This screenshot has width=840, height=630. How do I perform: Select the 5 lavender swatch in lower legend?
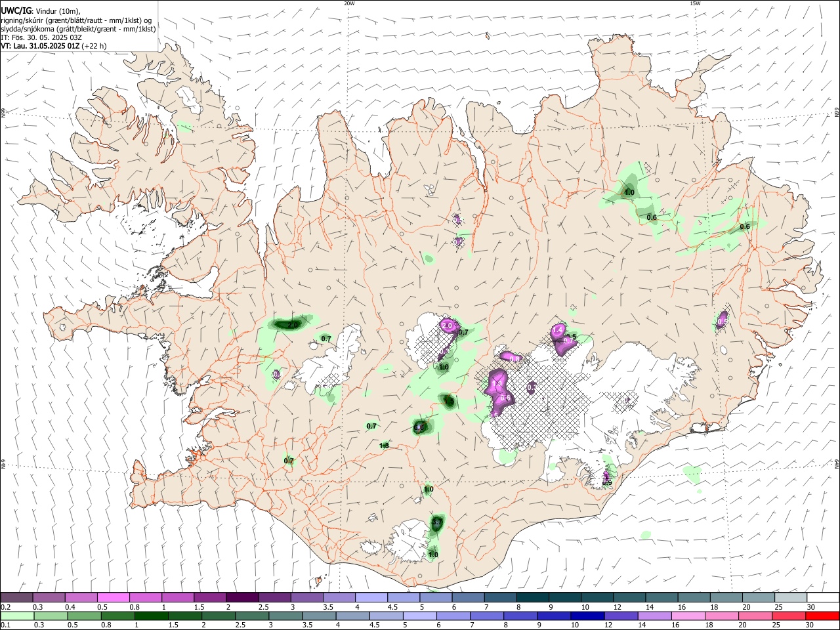[x=419, y=616]
